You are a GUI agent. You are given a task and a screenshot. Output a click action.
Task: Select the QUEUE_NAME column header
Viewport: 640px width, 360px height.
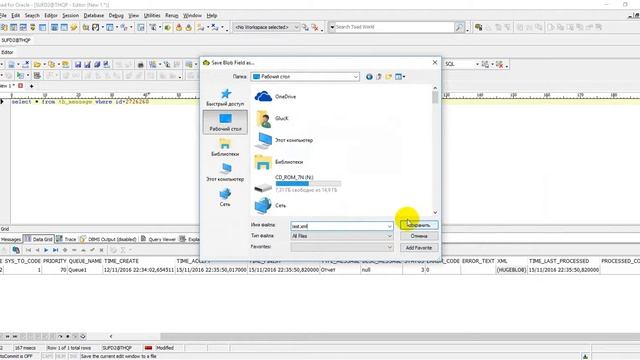coord(85,261)
